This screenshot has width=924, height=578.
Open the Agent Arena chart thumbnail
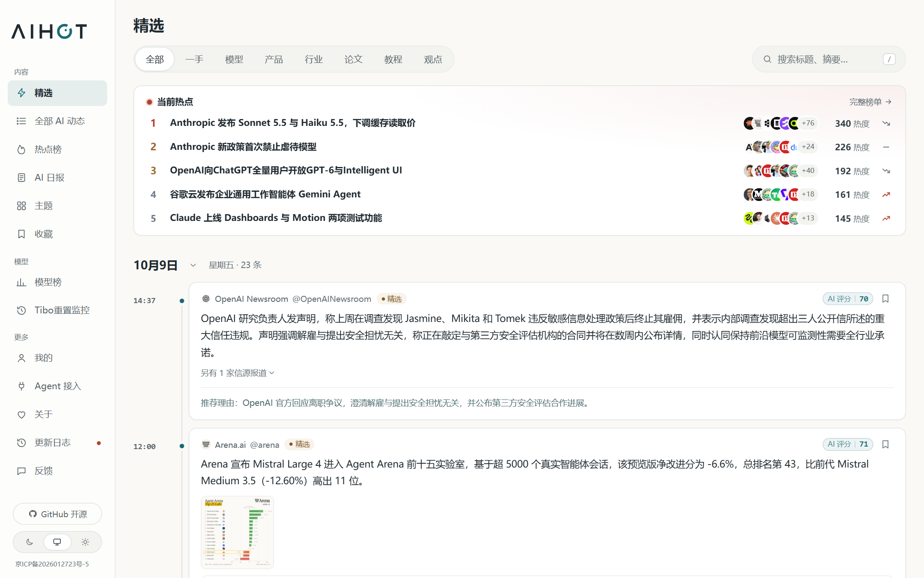(x=237, y=532)
